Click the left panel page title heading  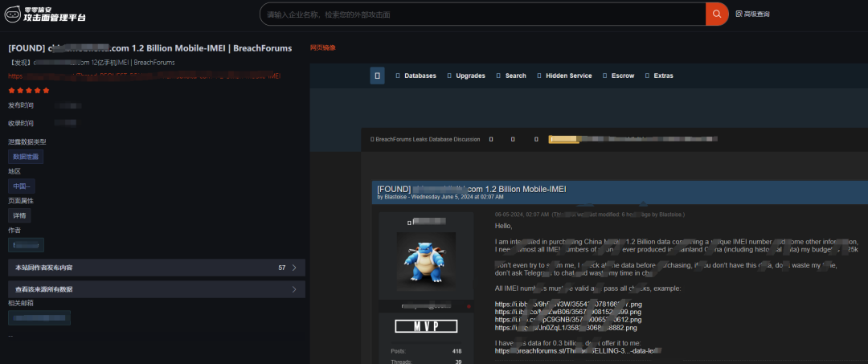(x=150, y=48)
